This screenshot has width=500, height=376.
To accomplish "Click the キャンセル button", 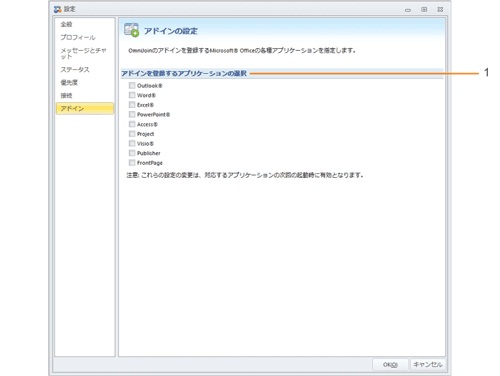I will 428,365.
